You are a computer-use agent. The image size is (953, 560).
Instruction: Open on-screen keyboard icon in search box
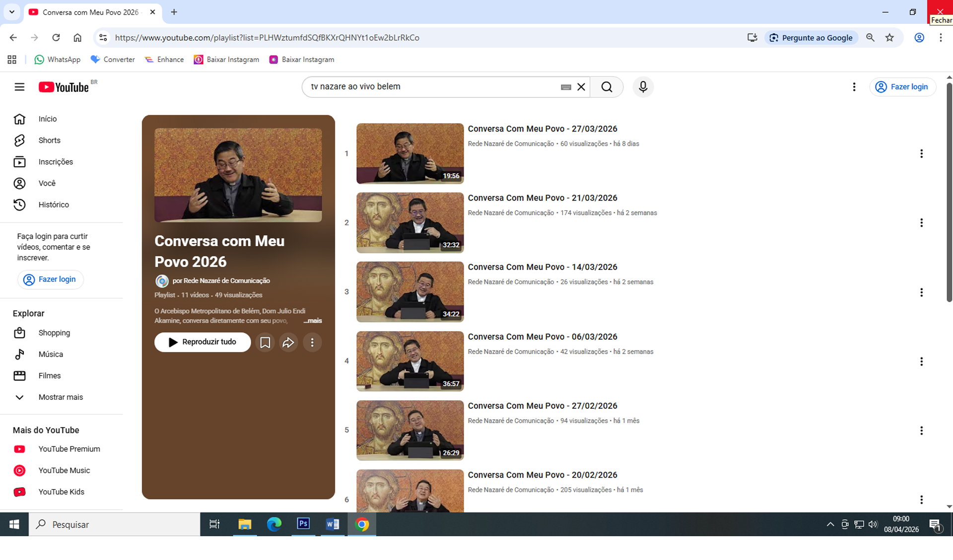click(x=566, y=87)
